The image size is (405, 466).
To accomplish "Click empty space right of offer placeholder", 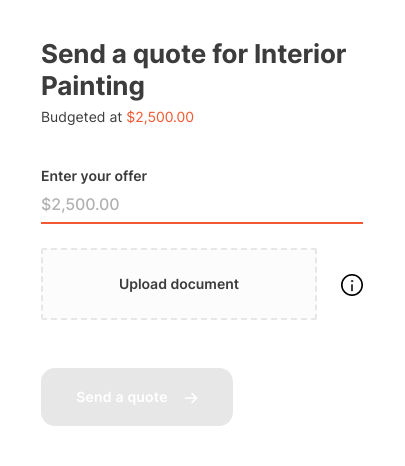I will (x=240, y=204).
